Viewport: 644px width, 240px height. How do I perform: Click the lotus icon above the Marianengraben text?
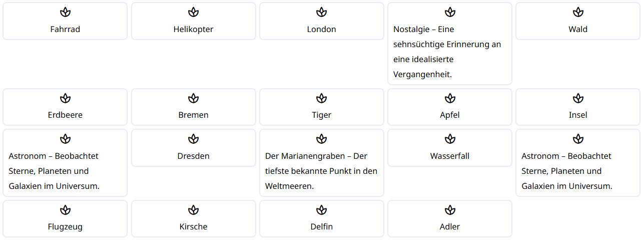coord(322,139)
